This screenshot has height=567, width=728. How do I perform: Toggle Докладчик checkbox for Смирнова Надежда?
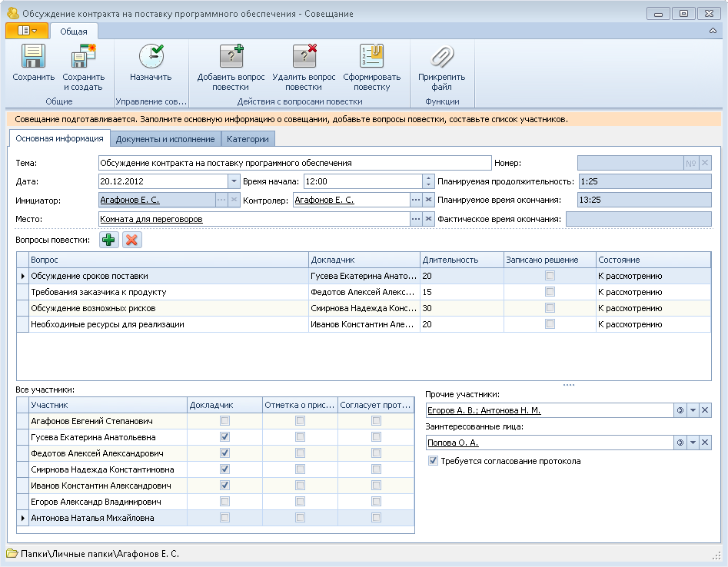[224, 469]
